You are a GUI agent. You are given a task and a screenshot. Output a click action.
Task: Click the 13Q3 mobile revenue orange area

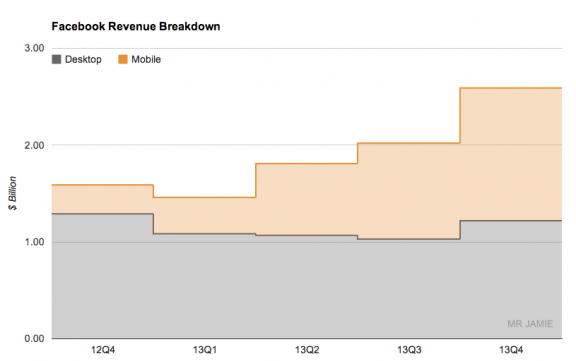coord(409,191)
